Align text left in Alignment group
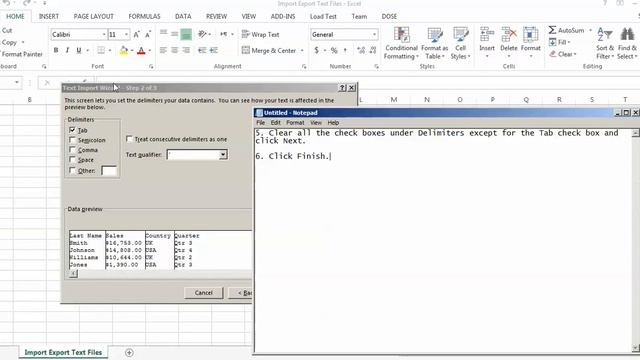Image resolution: width=640 pixels, height=360 pixels. (163, 50)
